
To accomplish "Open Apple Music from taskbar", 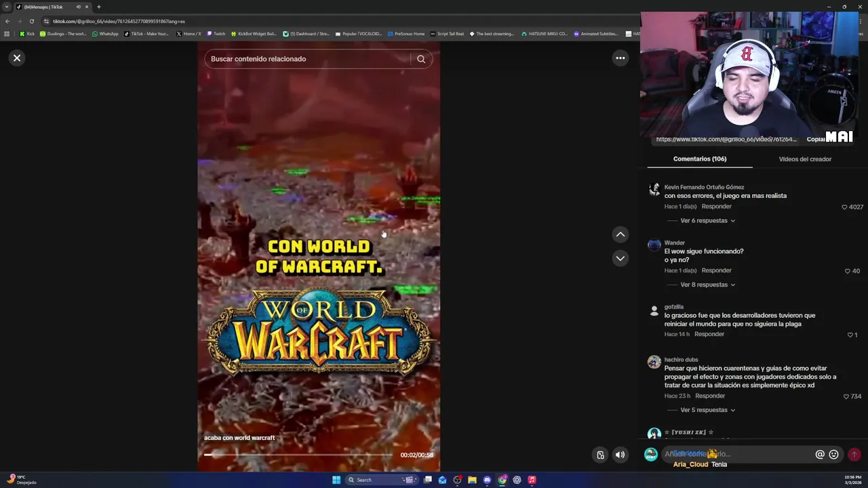I will coord(532,480).
